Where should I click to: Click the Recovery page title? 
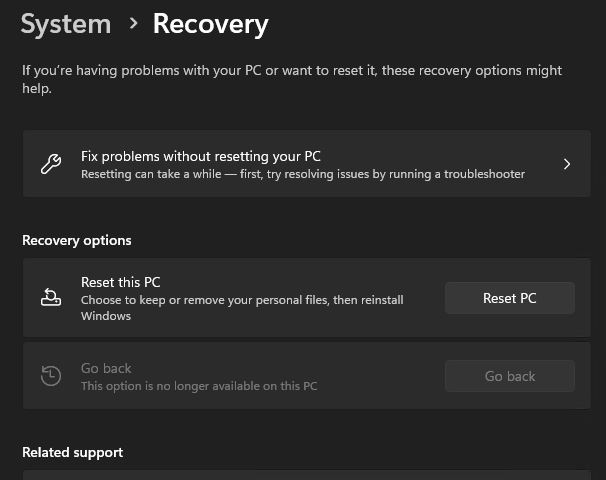pos(211,24)
